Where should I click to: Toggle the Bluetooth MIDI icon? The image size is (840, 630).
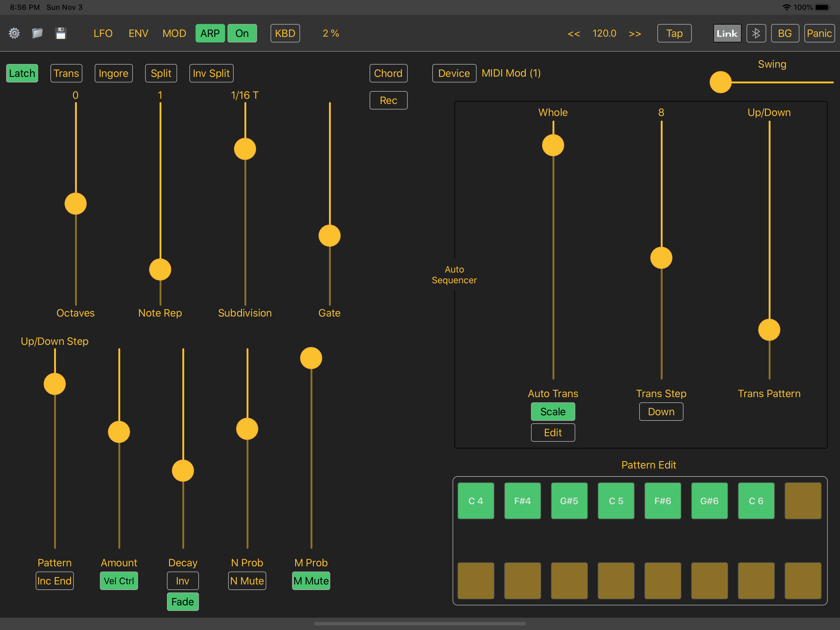[756, 34]
